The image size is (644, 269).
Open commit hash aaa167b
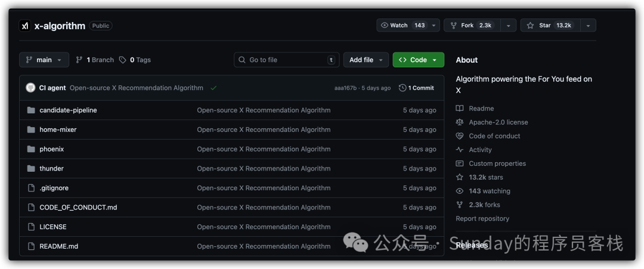pyautogui.click(x=345, y=88)
